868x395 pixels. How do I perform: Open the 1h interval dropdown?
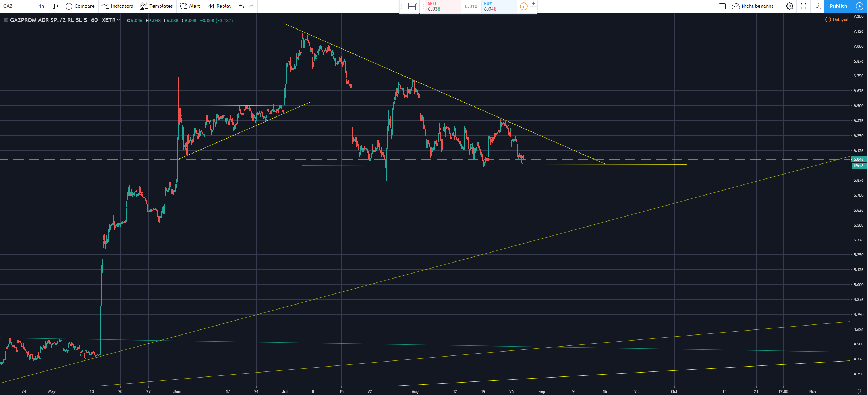click(42, 6)
